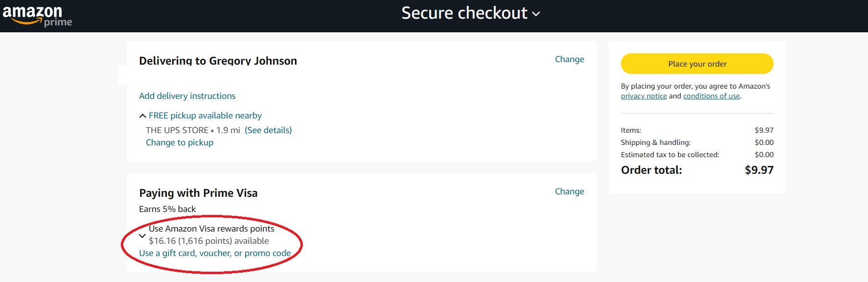This screenshot has height=282, width=868.
Task: Change the Prime Visa payment method
Action: [569, 191]
